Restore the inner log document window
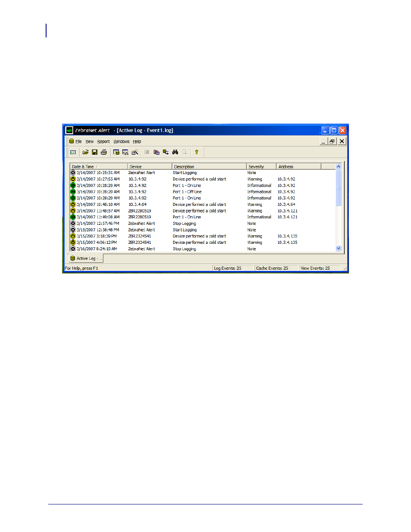This screenshot has height=532, width=411. [332, 141]
